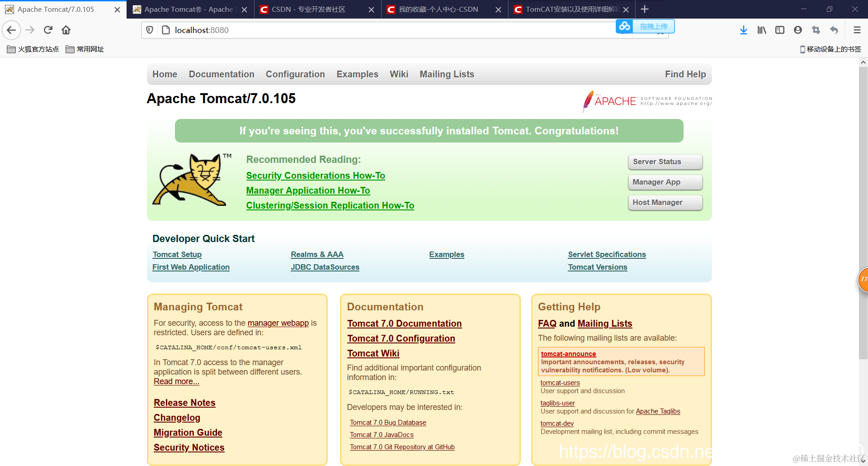Open the tomcat-announce mailing list link
The image size is (868, 466).
pos(568,354)
